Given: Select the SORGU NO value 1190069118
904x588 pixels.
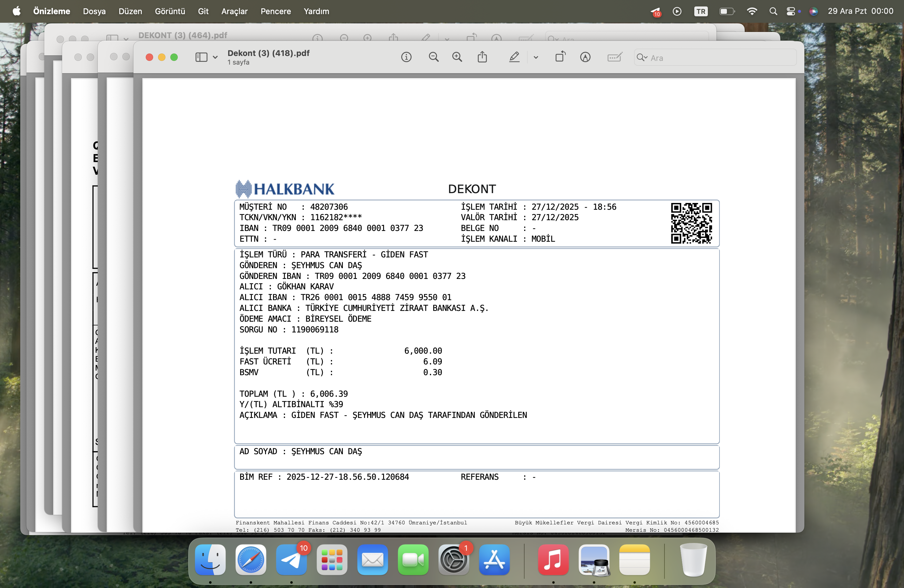Looking at the screenshot, I should click(315, 329).
